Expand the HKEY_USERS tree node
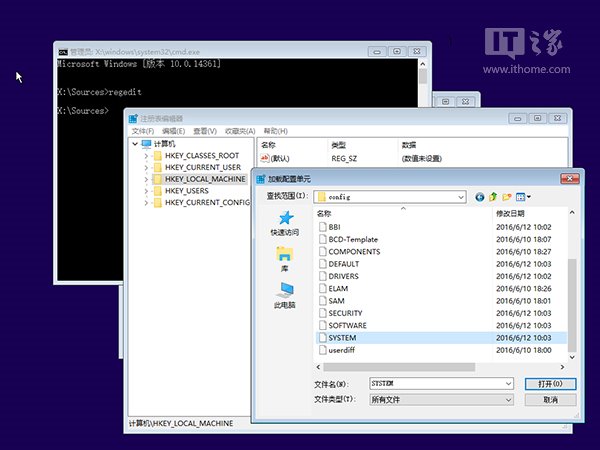The height and width of the screenshot is (450, 600). pyautogui.click(x=146, y=190)
